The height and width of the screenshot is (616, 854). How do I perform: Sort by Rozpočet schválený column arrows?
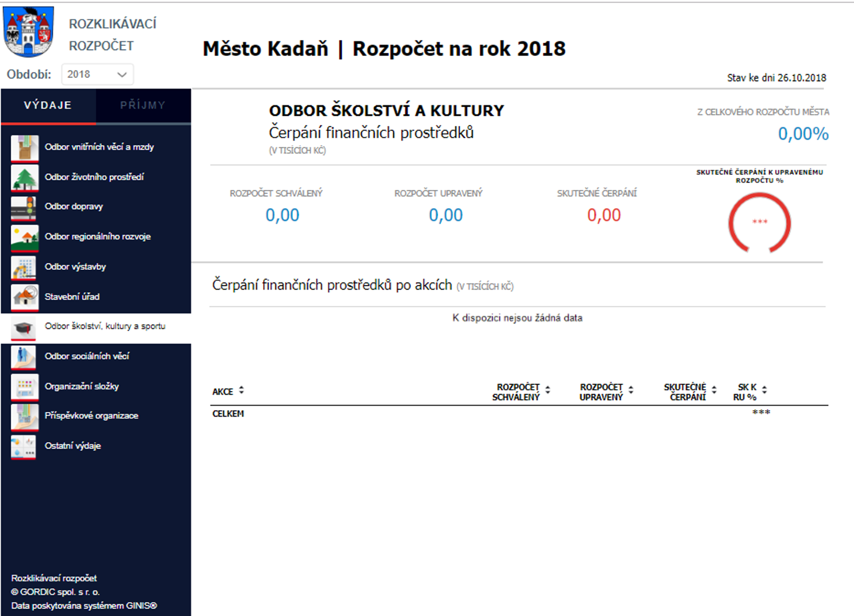(x=548, y=390)
